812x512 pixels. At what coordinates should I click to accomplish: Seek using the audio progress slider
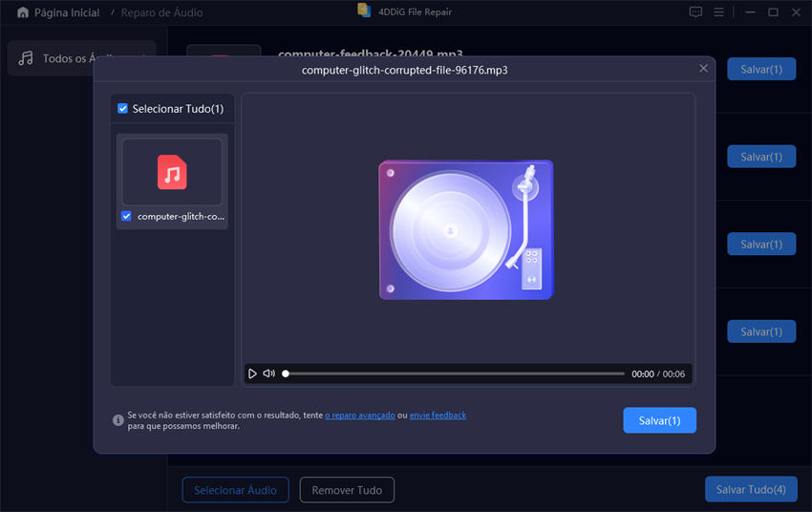[454, 373]
